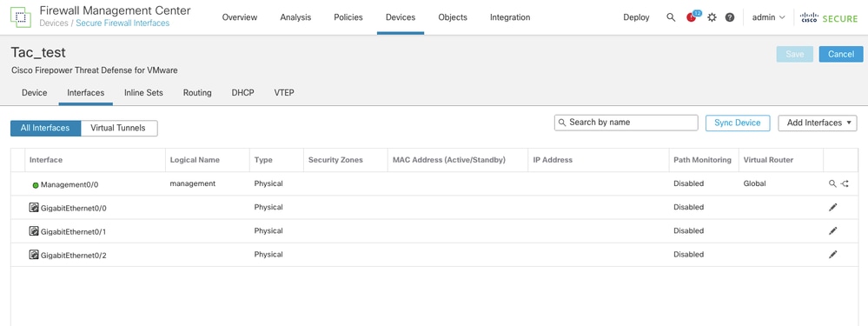The image size is (868, 326).
Task: Click the green status dot of Management0/0
Action: tap(36, 185)
